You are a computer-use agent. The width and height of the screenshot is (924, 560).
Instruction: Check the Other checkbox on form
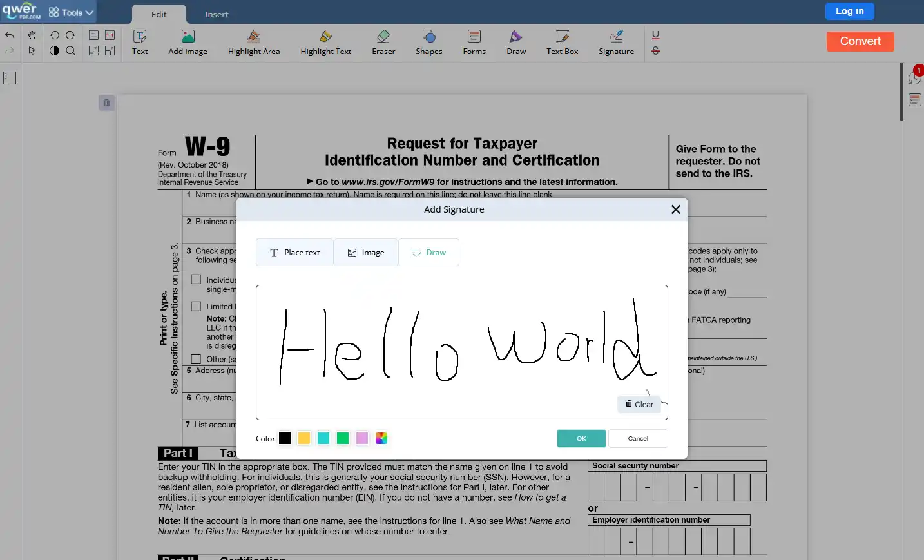point(196,359)
